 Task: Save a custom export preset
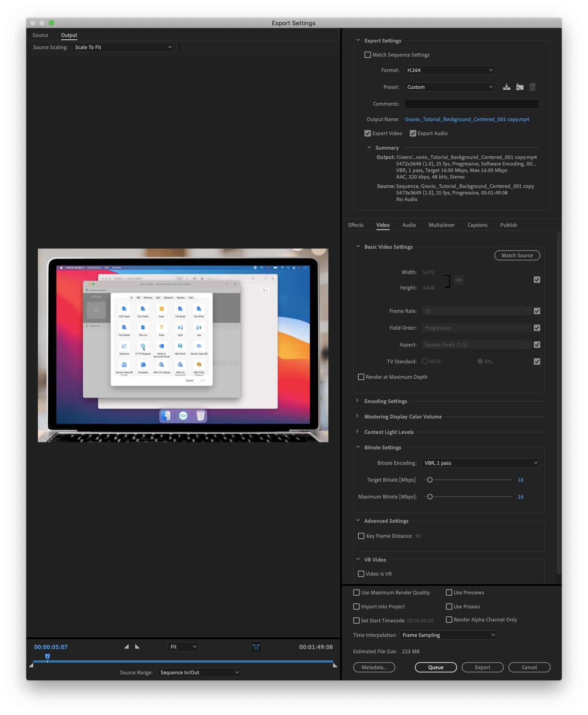(x=506, y=87)
